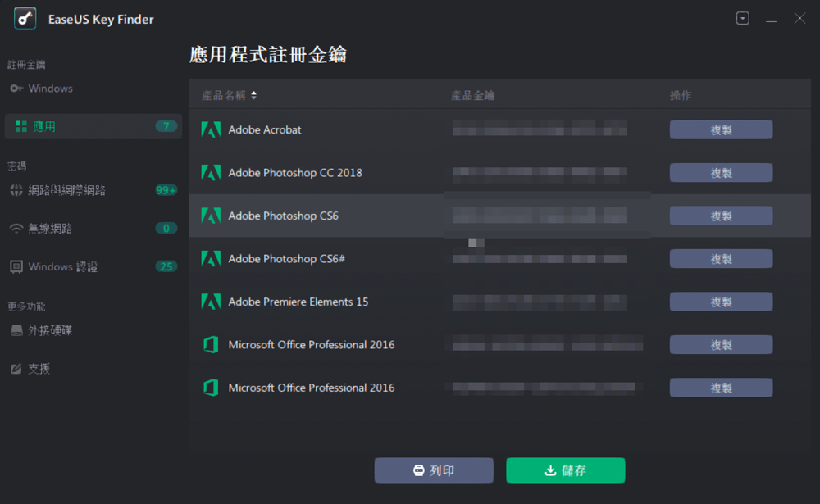Screen dimensions: 820x504
Task: Click the Adobe Photoshop CS6 row icon
Action: tap(211, 216)
